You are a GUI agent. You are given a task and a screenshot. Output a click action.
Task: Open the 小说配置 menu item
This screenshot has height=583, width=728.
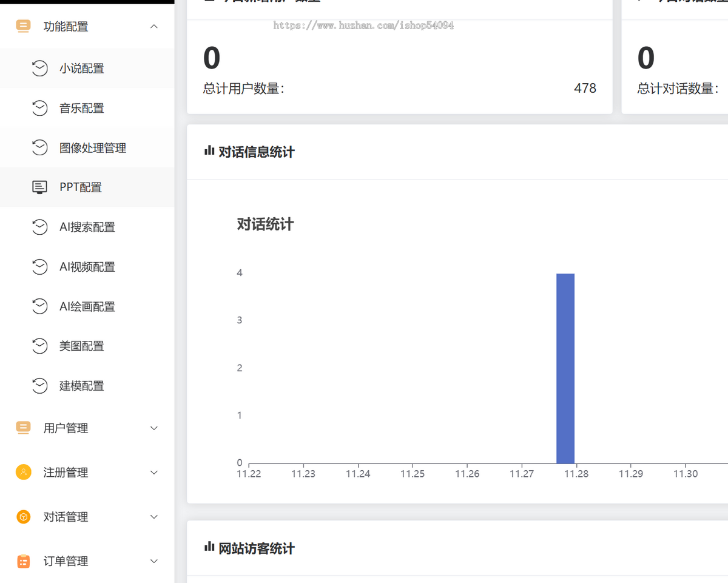(x=87, y=69)
